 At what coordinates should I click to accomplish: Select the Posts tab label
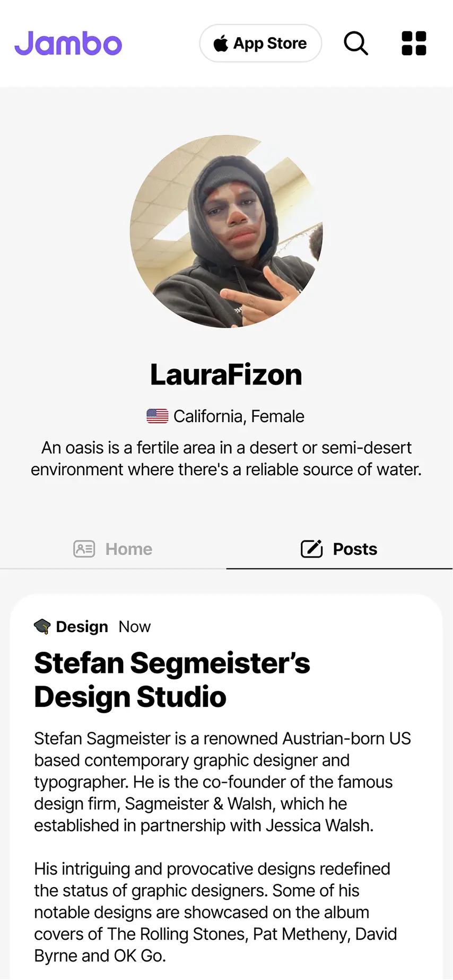pos(355,549)
